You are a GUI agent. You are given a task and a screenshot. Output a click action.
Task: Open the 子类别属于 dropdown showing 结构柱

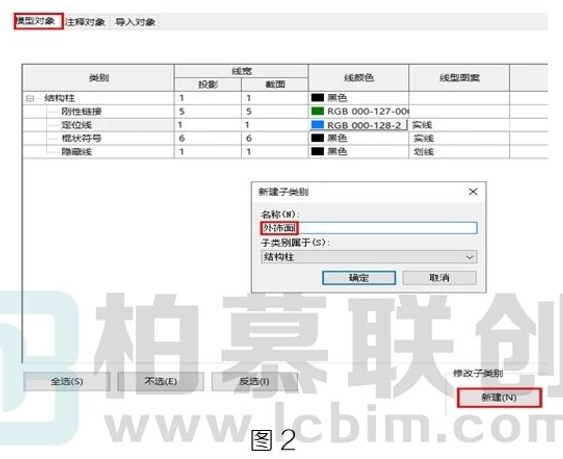coord(369,257)
